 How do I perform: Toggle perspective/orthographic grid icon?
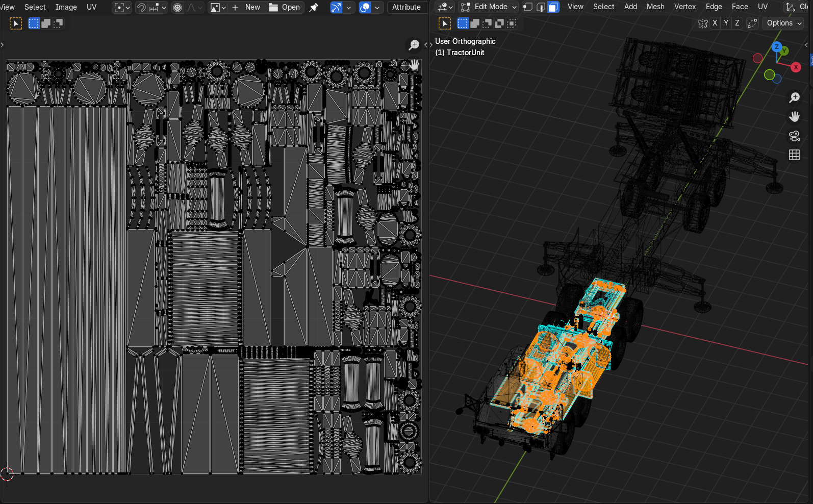[x=794, y=155]
